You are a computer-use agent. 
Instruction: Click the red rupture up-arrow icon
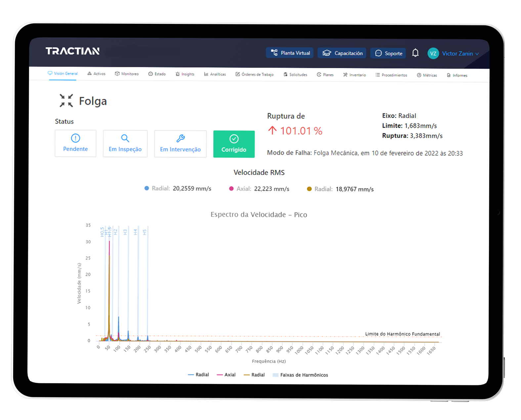point(272,130)
